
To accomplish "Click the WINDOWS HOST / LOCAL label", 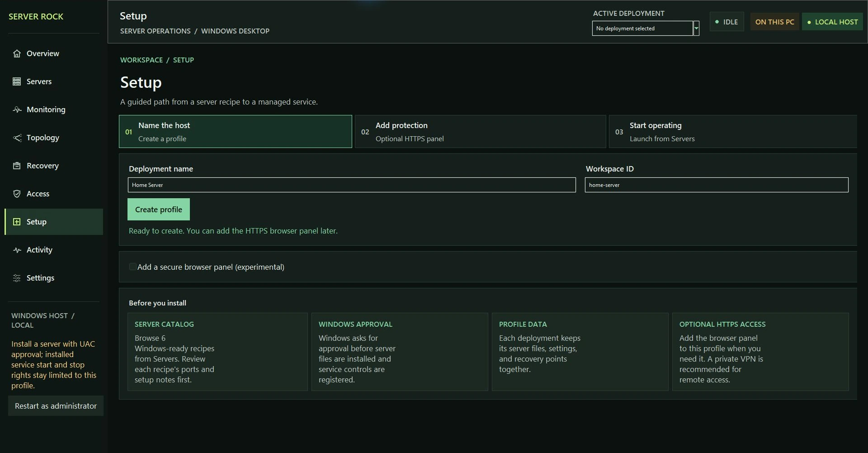I will [x=43, y=320].
